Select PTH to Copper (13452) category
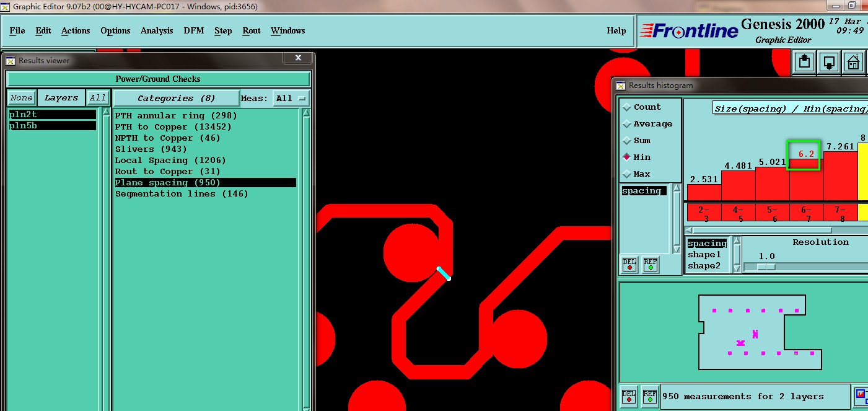The width and height of the screenshot is (868, 411). coord(173,126)
